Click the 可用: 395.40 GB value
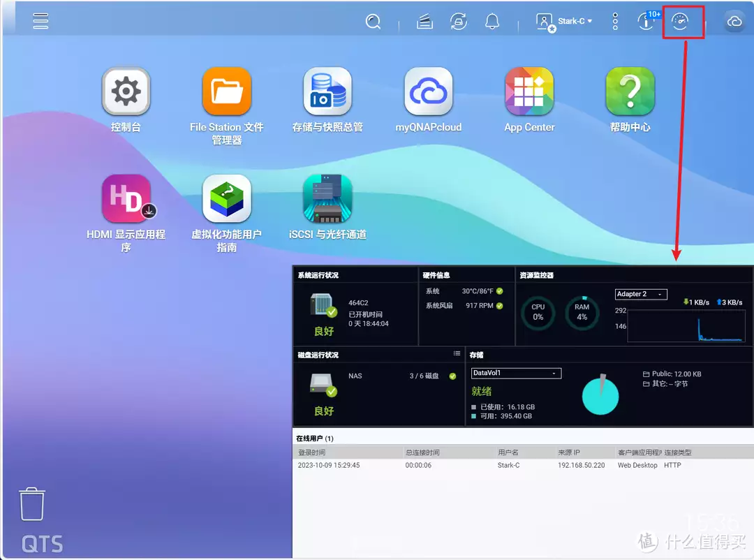 pos(506,416)
